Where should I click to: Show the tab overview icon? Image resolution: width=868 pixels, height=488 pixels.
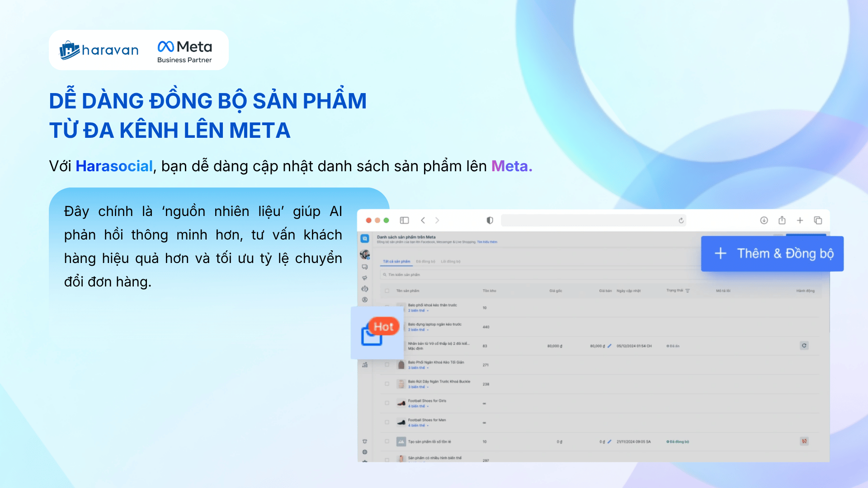click(x=818, y=221)
